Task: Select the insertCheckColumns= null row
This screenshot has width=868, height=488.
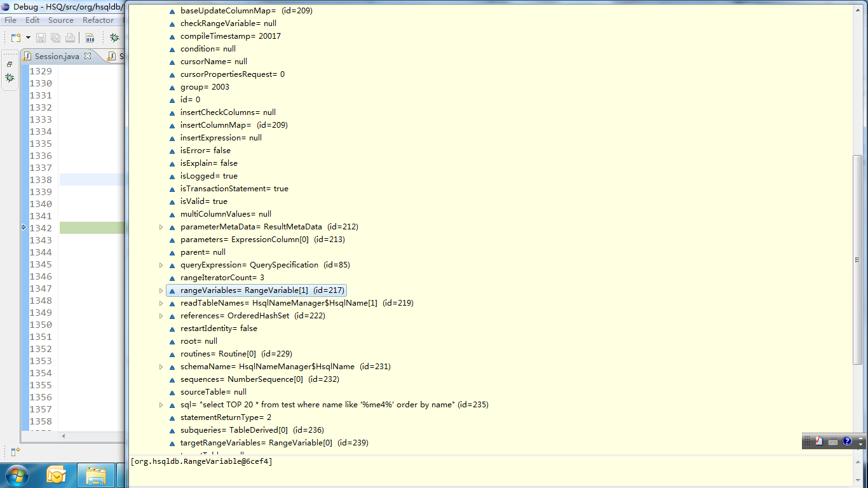Action: (222, 112)
